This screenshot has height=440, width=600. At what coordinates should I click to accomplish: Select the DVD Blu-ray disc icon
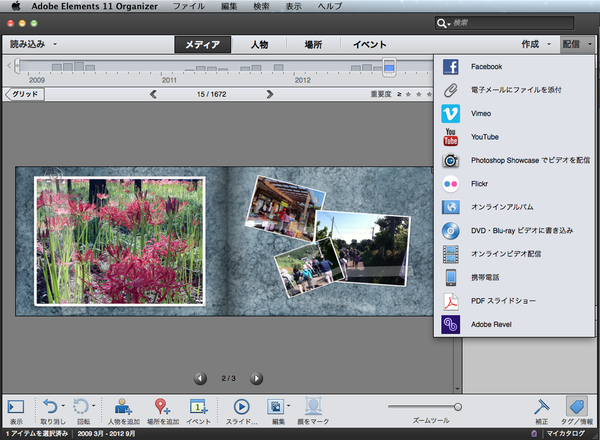pyautogui.click(x=450, y=231)
